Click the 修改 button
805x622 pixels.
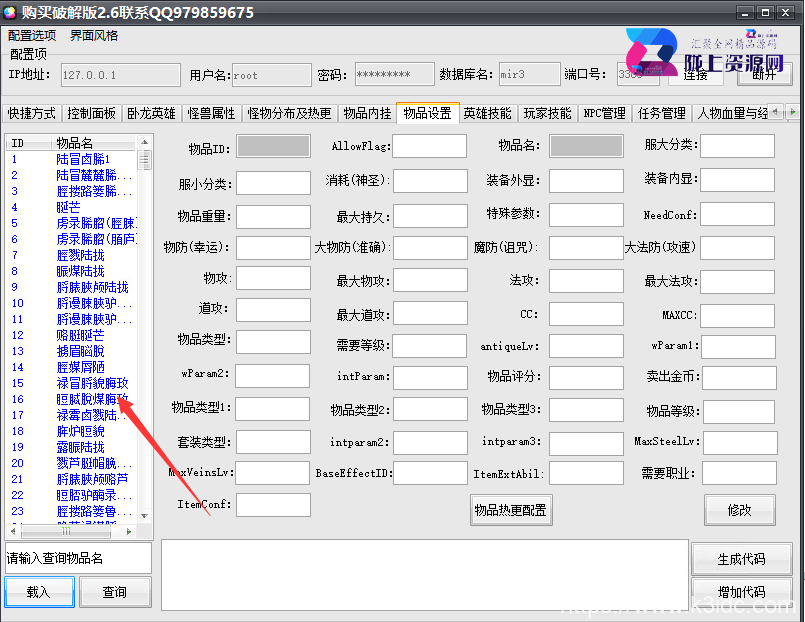point(739,510)
